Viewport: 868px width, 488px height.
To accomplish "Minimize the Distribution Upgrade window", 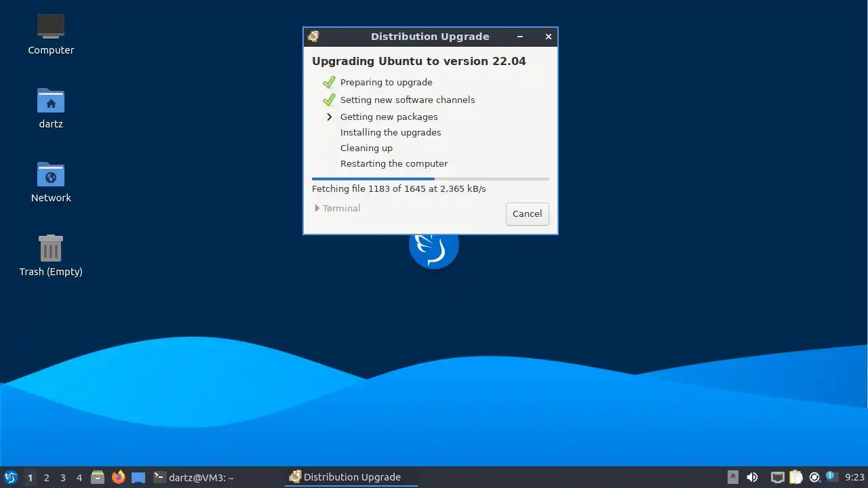I will click(520, 37).
